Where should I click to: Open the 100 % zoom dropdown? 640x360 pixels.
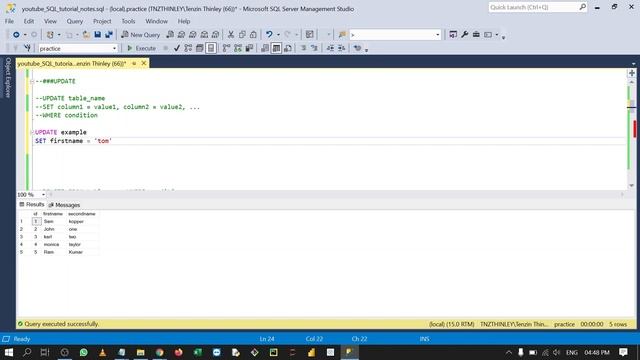[x=43, y=195]
